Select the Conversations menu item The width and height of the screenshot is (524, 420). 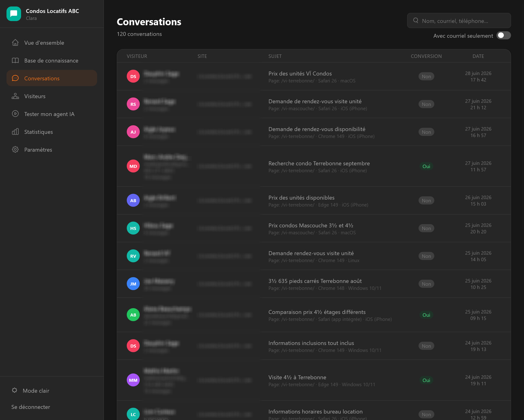(52, 78)
